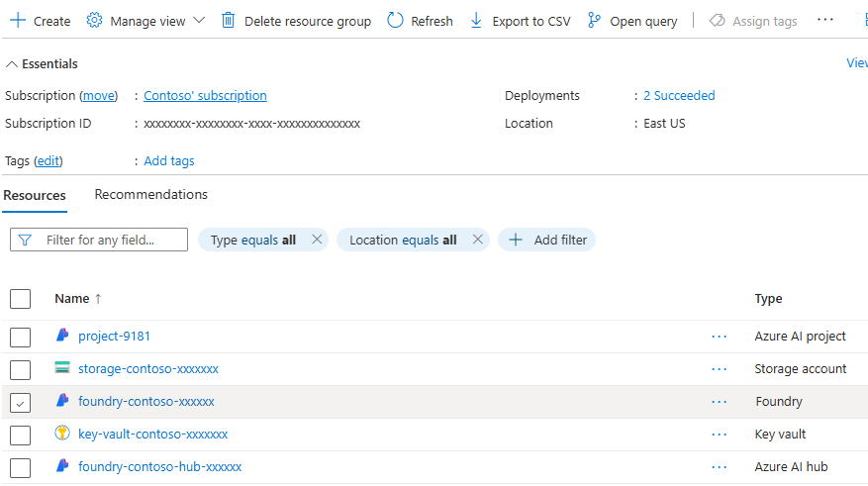The height and width of the screenshot is (486, 868).
Task: Open the ellipsis menu for the storage account row
Action: (x=720, y=369)
